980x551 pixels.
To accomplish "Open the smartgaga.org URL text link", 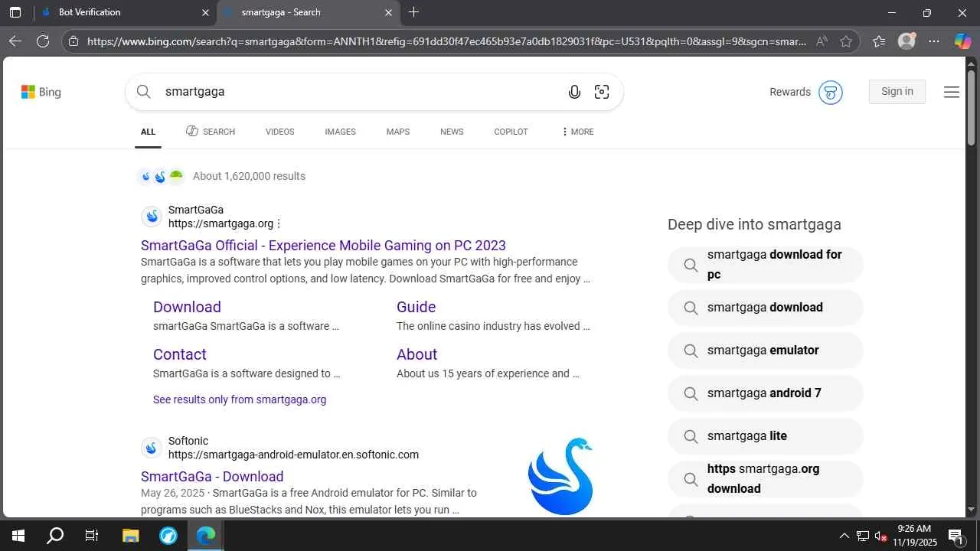I will pyautogui.click(x=220, y=224).
